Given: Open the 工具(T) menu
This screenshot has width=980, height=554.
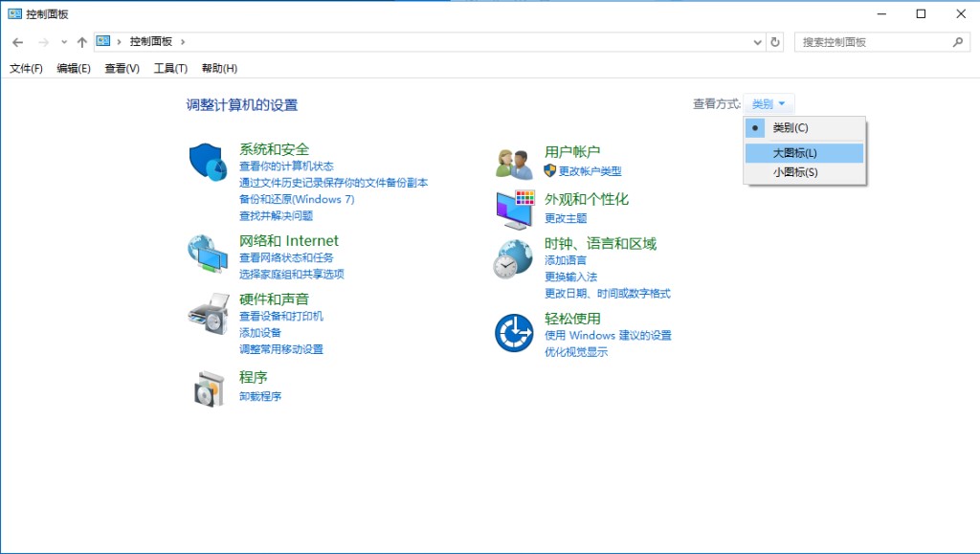Looking at the screenshot, I should point(170,68).
